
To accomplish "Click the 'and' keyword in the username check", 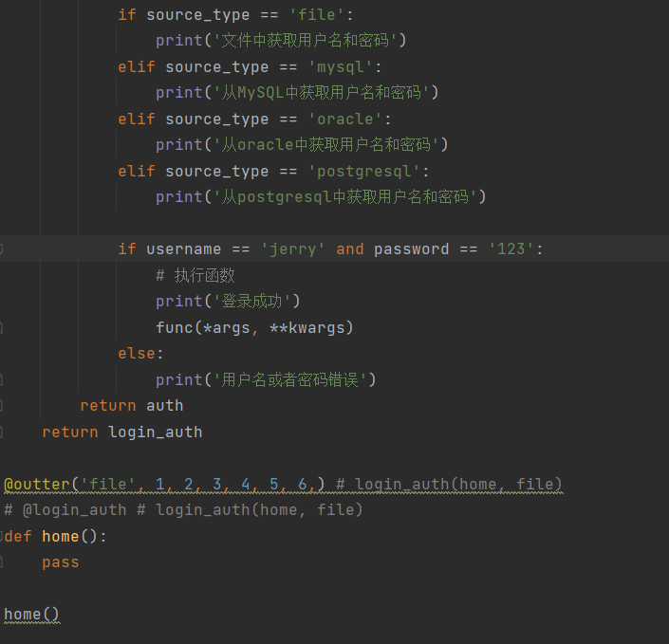I will tap(350, 248).
